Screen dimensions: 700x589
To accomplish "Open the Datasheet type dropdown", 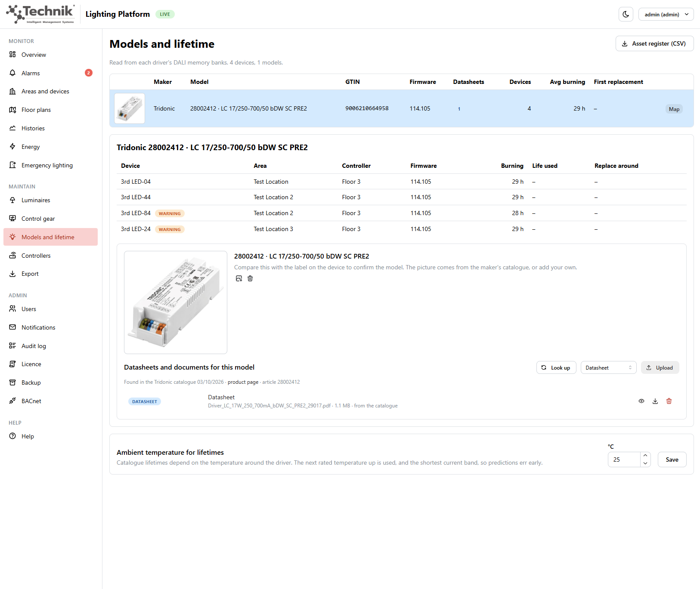I will click(608, 367).
